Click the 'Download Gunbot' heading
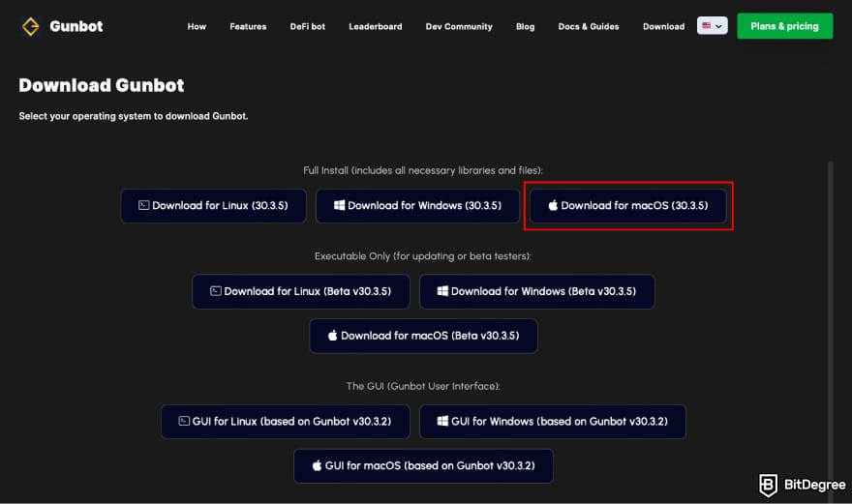This screenshot has height=504, width=852. tap(102, 85)
